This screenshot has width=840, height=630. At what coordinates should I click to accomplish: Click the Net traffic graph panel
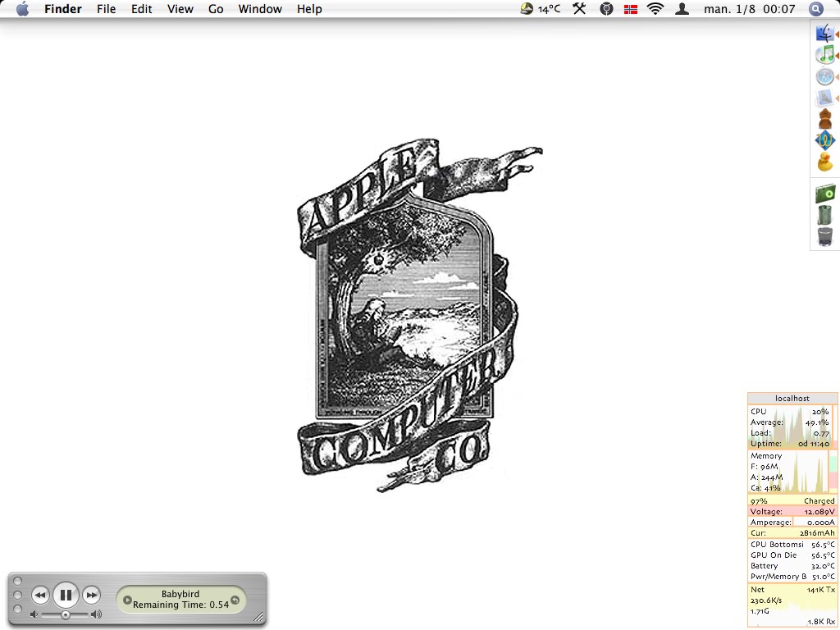click(792, 606)
